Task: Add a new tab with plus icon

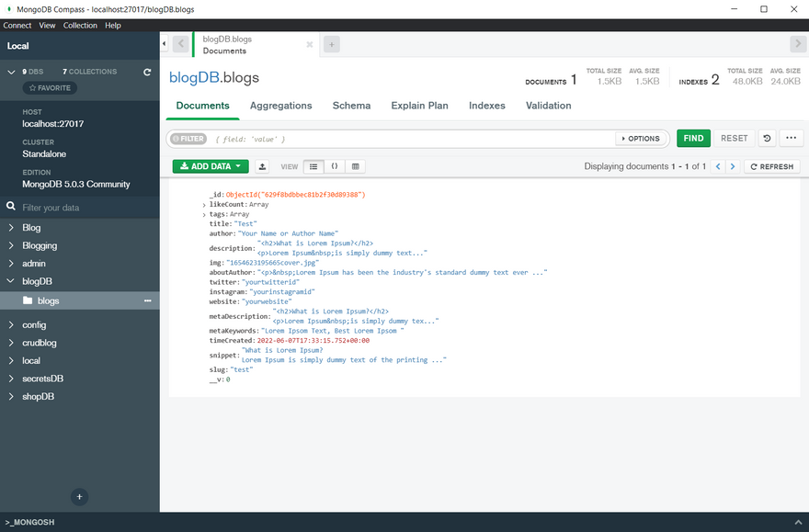Action: pos(332,44)
